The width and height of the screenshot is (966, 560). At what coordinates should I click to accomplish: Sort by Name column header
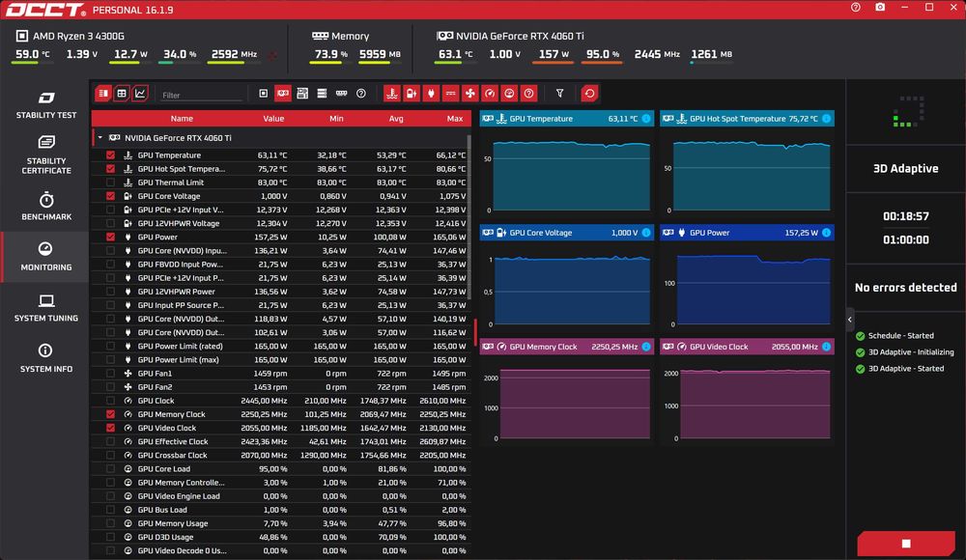coord(182,119)
